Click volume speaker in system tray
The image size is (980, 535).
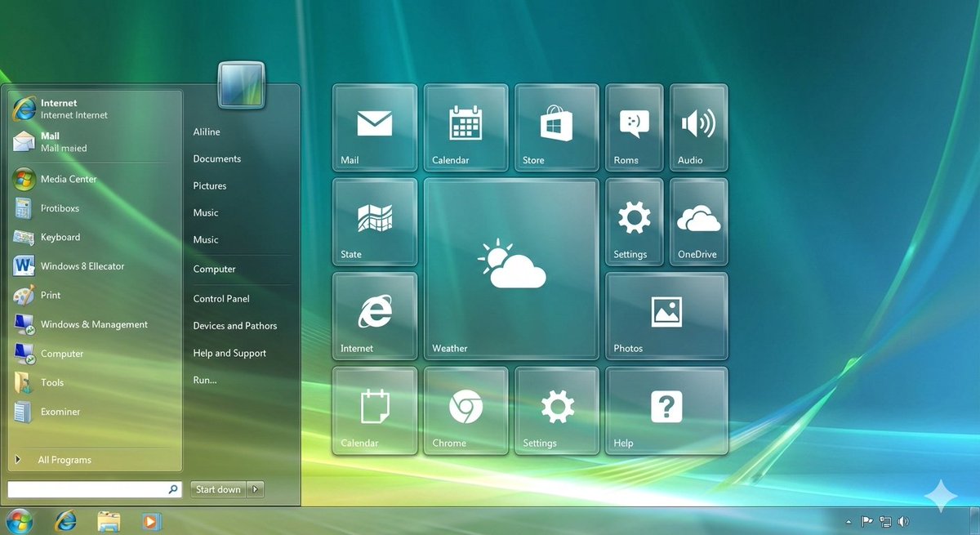pyautogui.click(x=903, y=521)
